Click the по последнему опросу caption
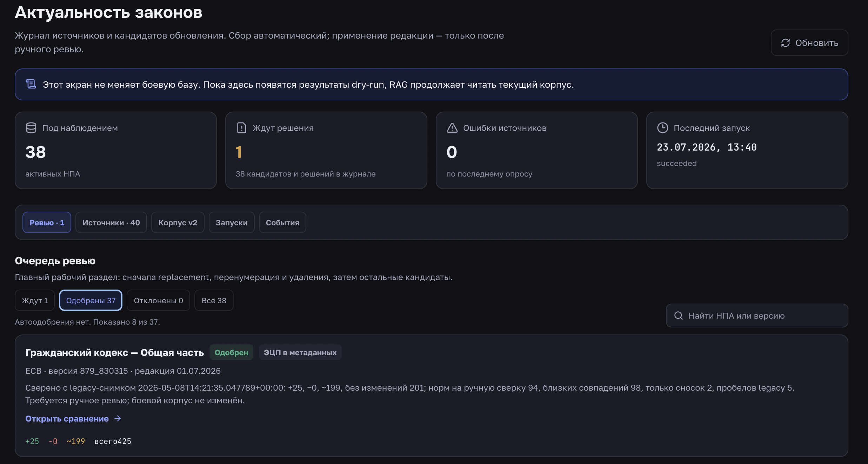This screenshot has width=868, height=464. tap(489, 174)
